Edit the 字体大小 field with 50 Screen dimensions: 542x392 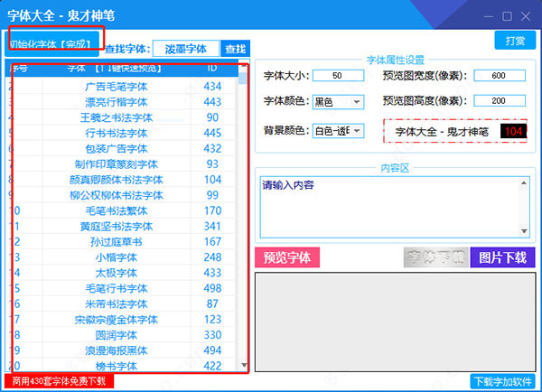point(338,75)
